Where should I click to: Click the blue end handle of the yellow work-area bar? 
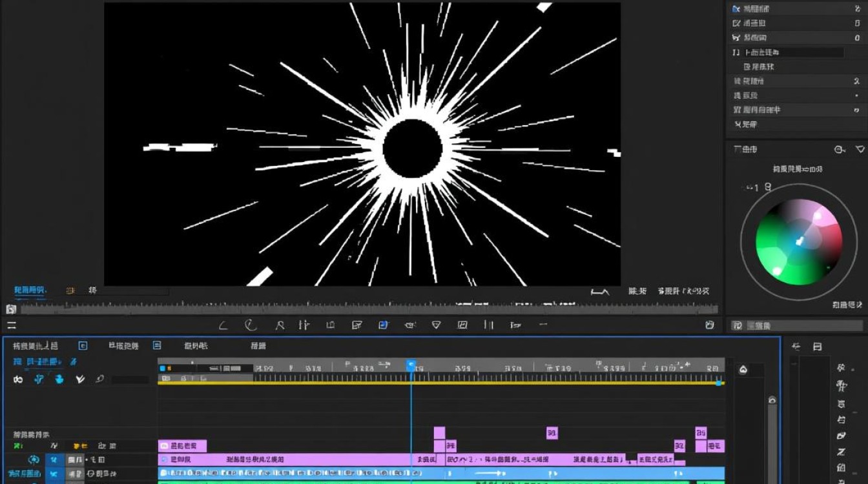coord(718,383)
